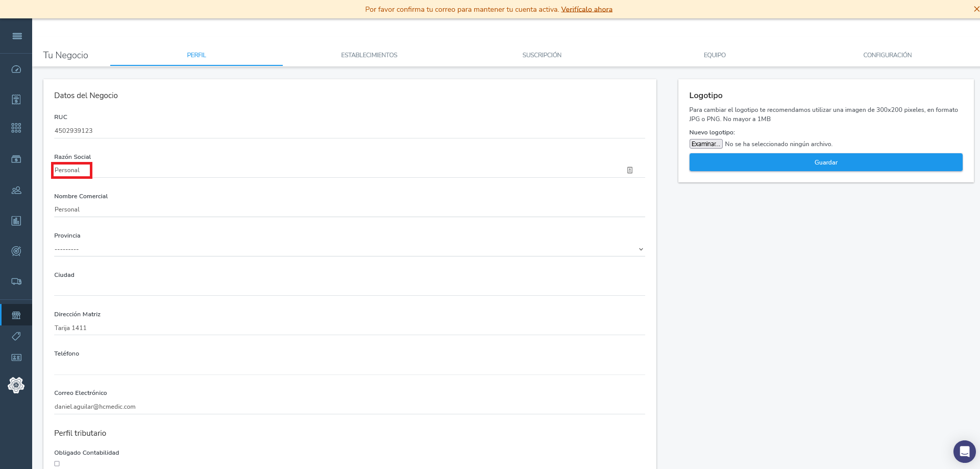
Task: Click the delivery truck sidebar icon
Action: click(16, 282)
